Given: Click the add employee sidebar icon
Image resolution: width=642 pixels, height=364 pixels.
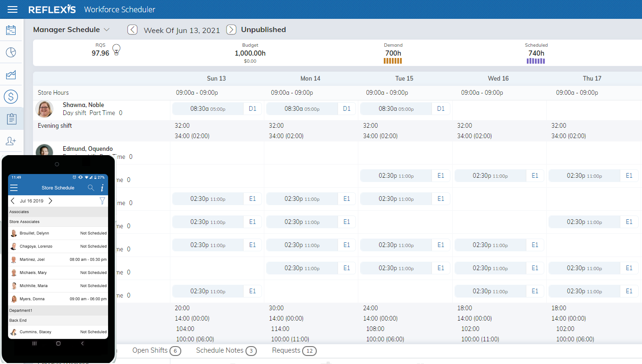Looking at the screenshot, I should coord(11,141).
